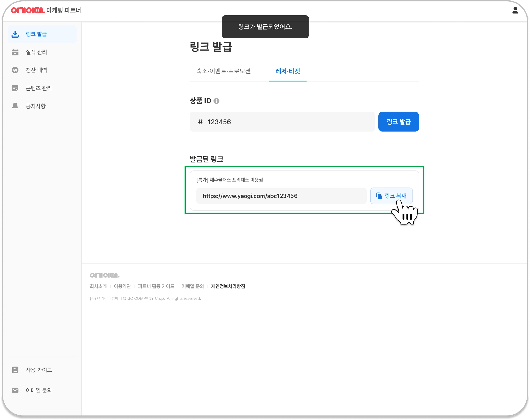Open the 회사소개 footer link
This screenshot has width=530, height=420.
[98, 286]
